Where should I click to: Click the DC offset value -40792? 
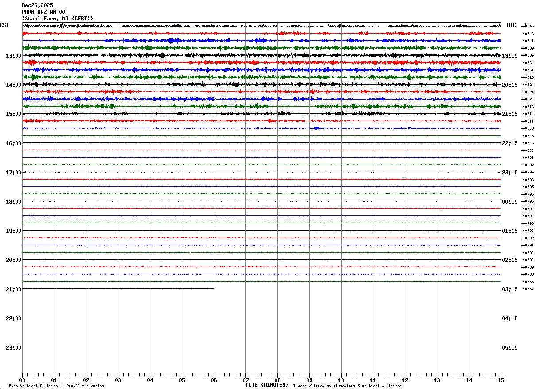click(527, 238)
